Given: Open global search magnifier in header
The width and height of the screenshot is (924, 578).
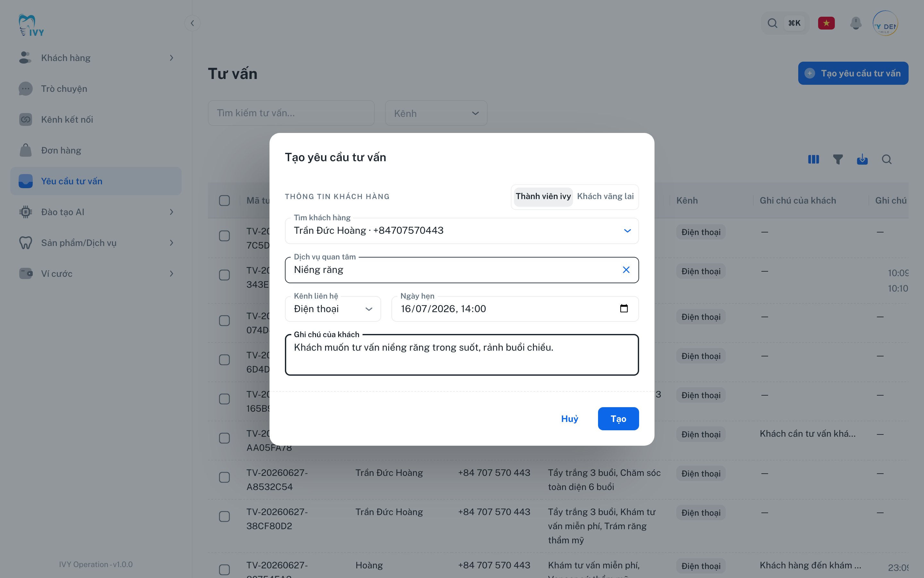Looking at the screenshot, I should [773, 23].
